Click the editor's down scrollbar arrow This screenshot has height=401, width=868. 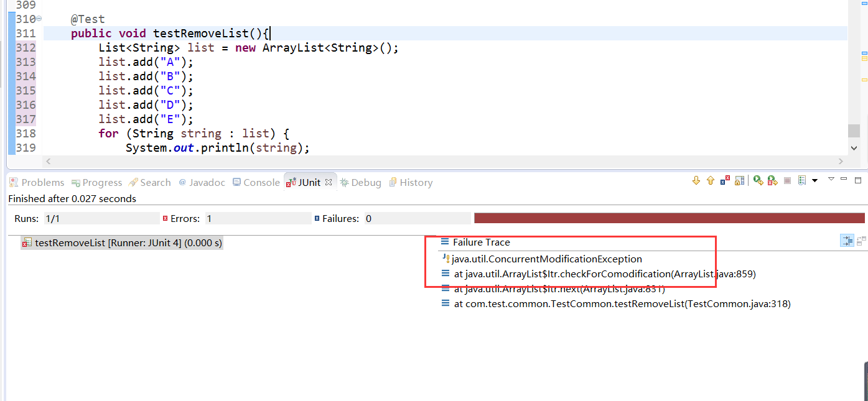tap(854, 148)
